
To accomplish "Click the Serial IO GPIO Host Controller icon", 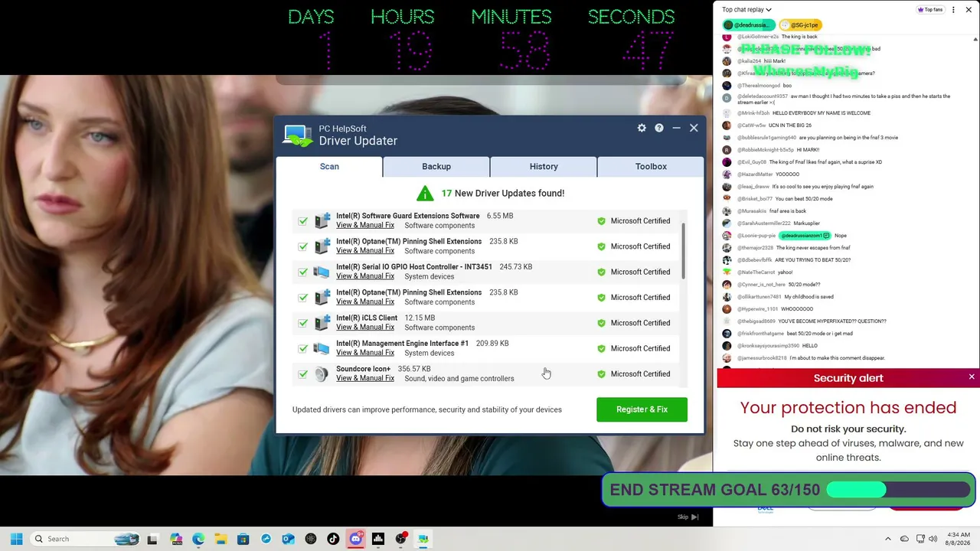I will click(322, 272).
